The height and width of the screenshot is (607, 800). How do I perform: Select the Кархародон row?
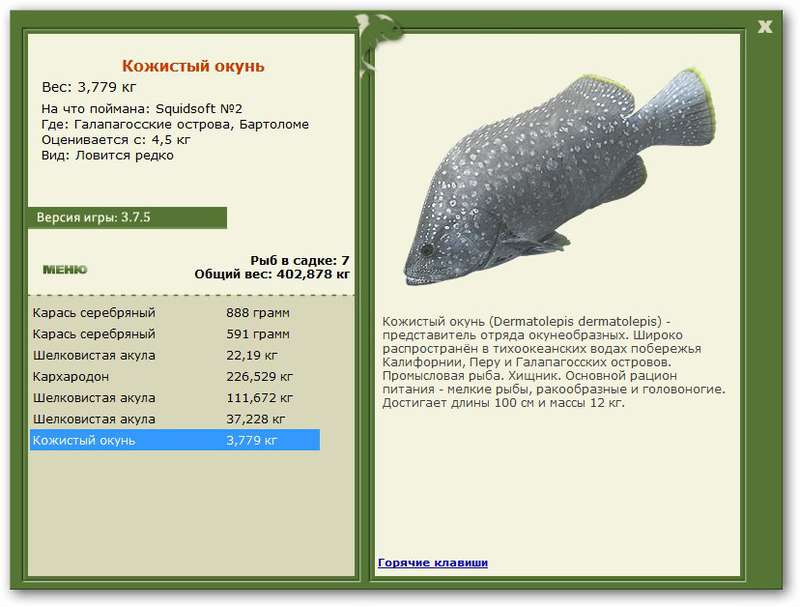pos(174,377)
